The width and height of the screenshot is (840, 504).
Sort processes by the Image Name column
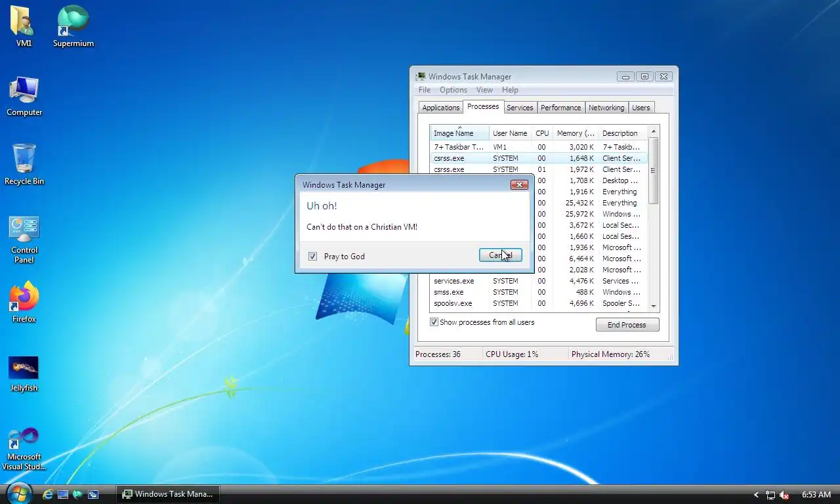coord(459,133)
